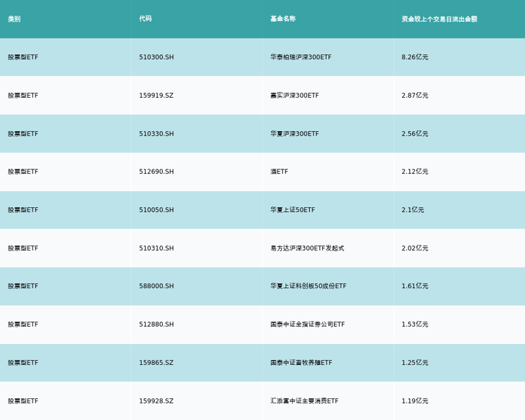
Task: Click 股票型ETF in the 510310.SH row
Action: [23, 248]
